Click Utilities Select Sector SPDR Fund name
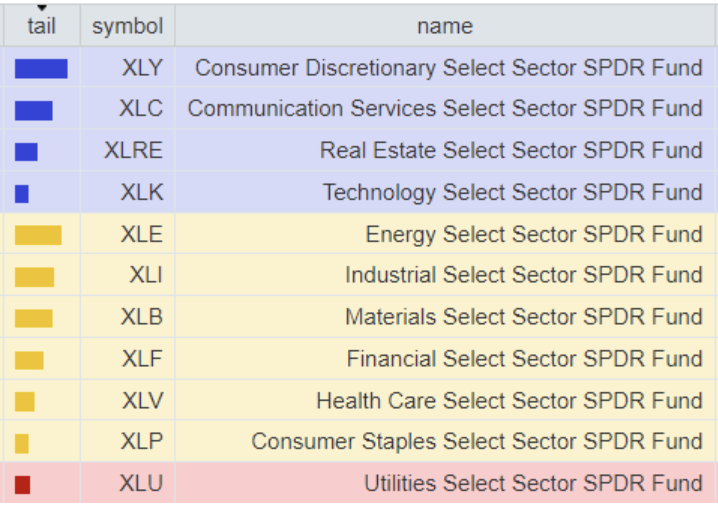The width and height of the screenshot is (718, 508). point(533,483)
